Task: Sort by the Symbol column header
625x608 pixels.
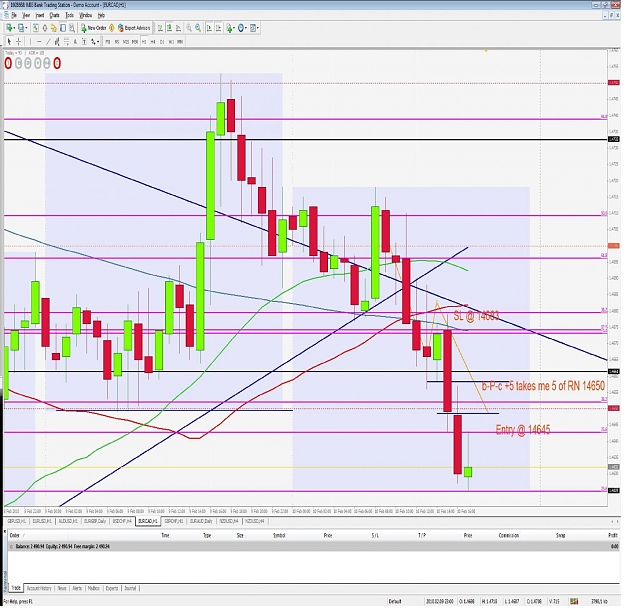Action: [x=279, y=535]
